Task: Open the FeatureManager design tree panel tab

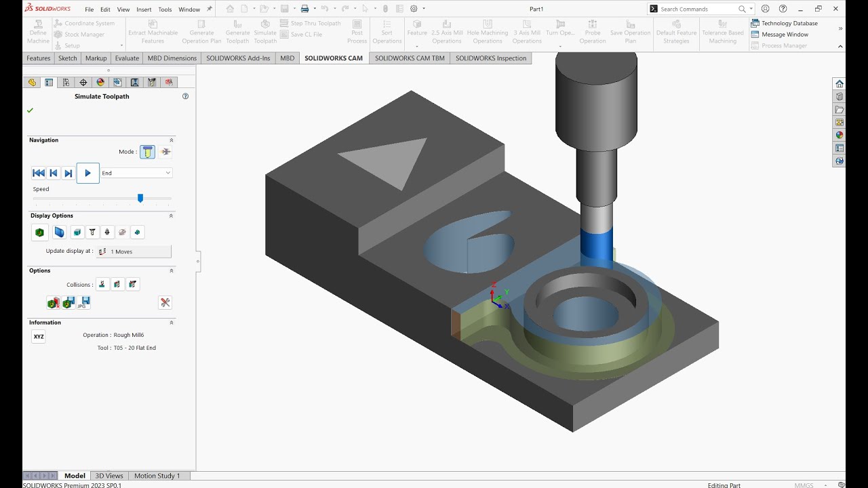Action: 32,82
